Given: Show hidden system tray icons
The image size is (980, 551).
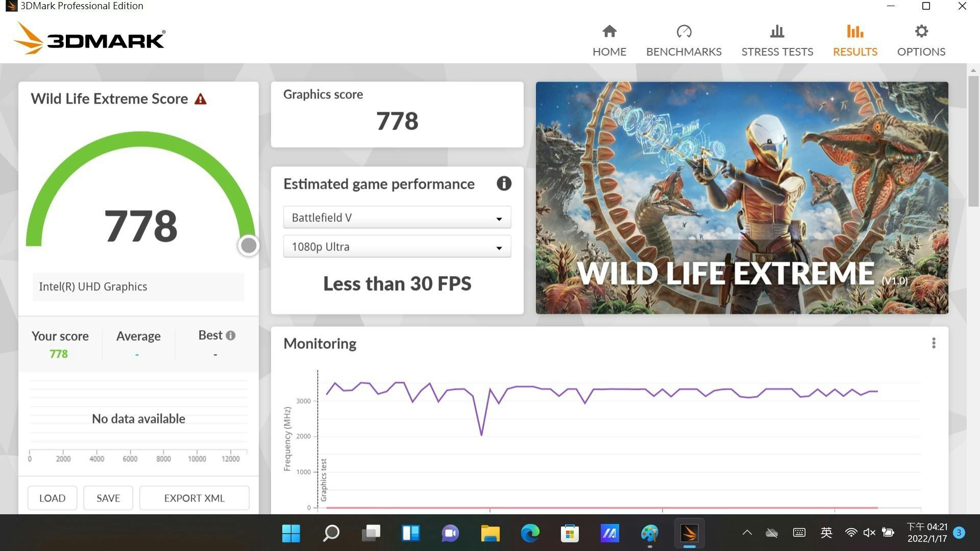Looking at the screenshot, I should (747, 533).
